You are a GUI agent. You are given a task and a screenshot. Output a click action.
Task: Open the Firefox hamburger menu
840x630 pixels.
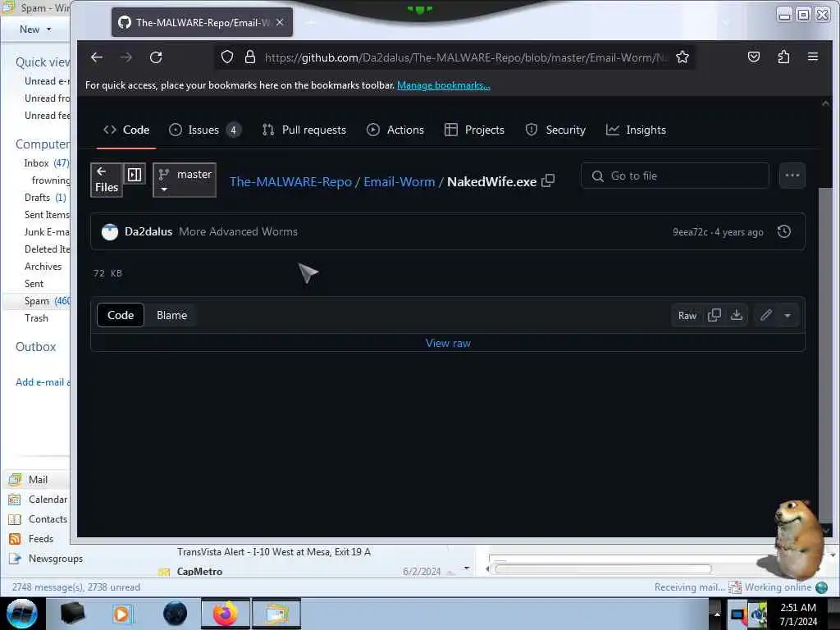pyautogui.click(x=813, y=57)
